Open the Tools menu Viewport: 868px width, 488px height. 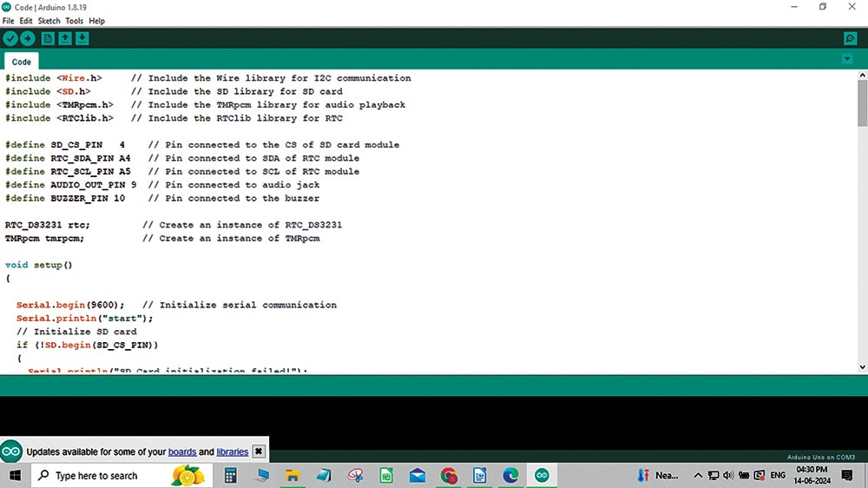click(74, 21)
